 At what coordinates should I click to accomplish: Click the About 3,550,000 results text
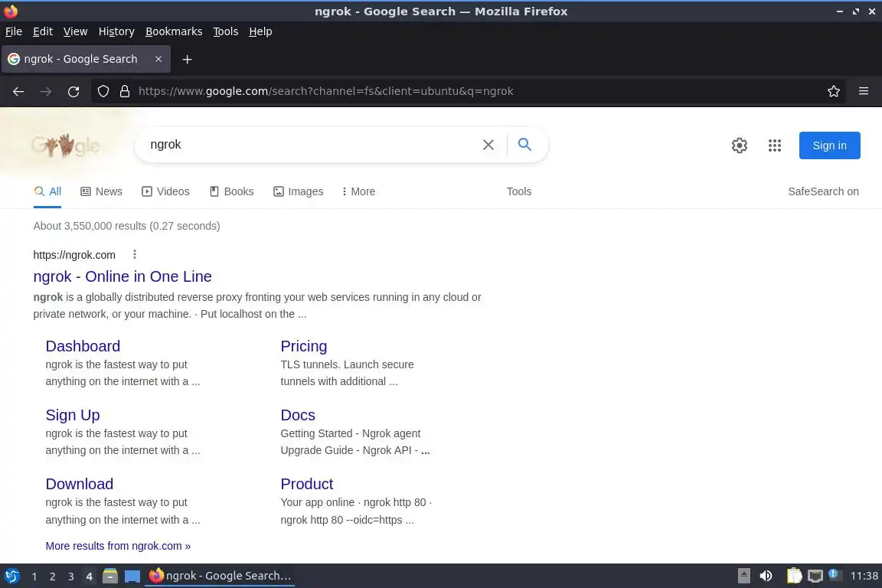[126, 226]
